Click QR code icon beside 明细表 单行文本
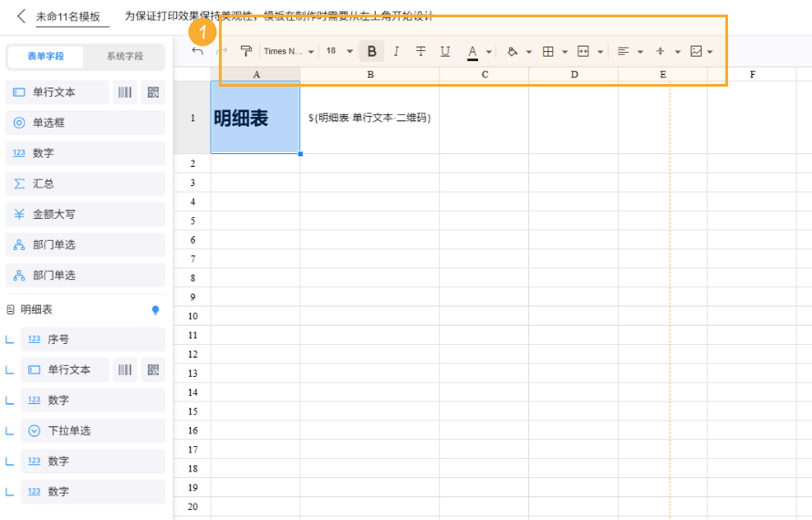Viewport: 812px width, 520px height. coord(152,369)
